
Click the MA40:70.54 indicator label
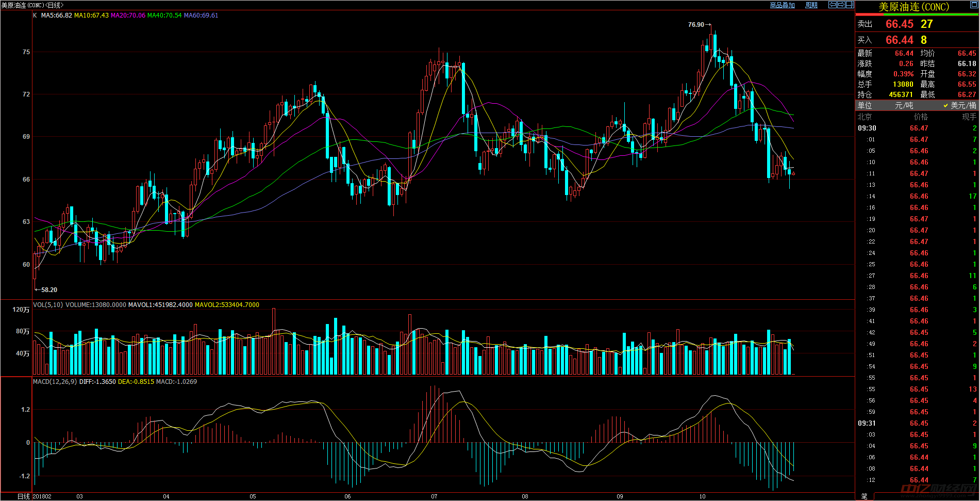(164, 15)
